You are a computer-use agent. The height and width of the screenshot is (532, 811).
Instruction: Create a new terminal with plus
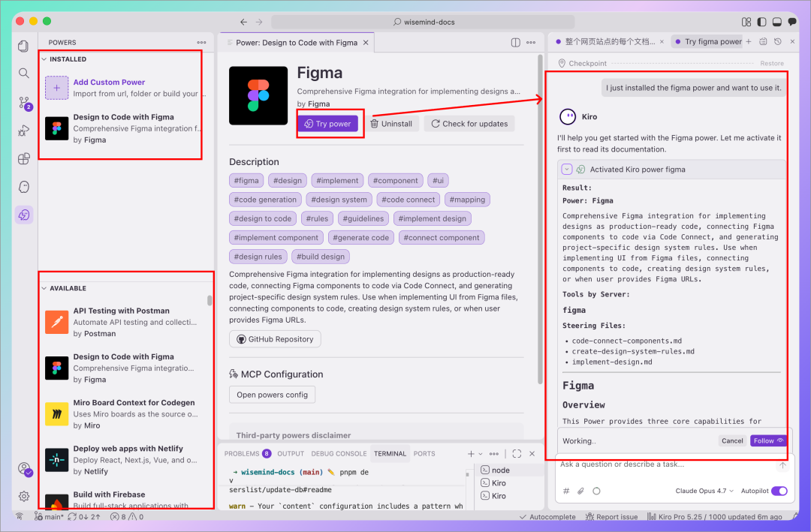pyautogui.click(x=471, y=453)
